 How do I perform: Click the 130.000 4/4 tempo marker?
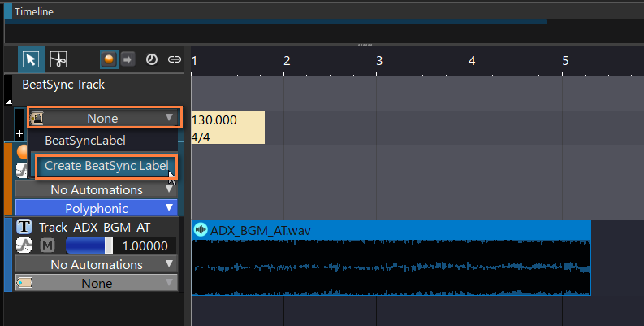point(227,128)
